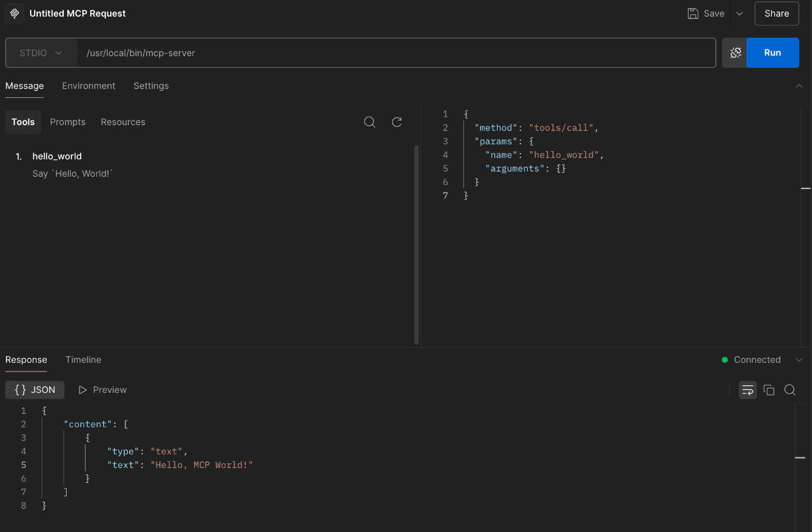The height and width of the screenshot is (532, 812).
Task: Select the hello_world tool
Action: (x=57, y=156)
